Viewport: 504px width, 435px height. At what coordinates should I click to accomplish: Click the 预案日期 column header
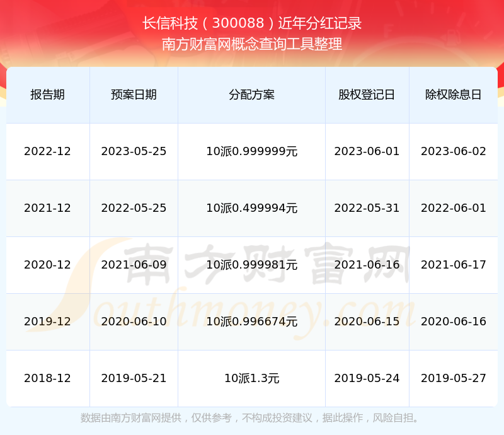(134, 95)
